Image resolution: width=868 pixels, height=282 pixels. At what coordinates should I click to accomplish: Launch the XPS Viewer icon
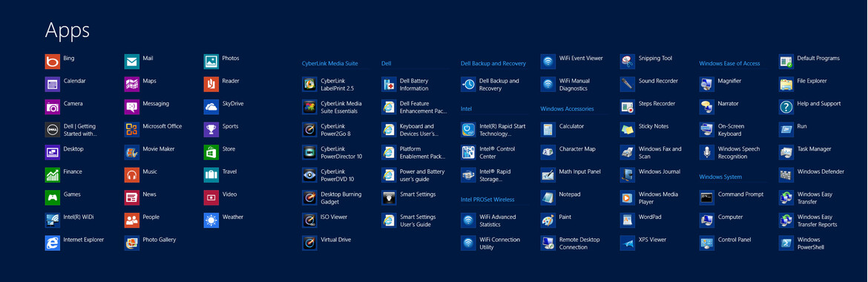pos(627,243)
